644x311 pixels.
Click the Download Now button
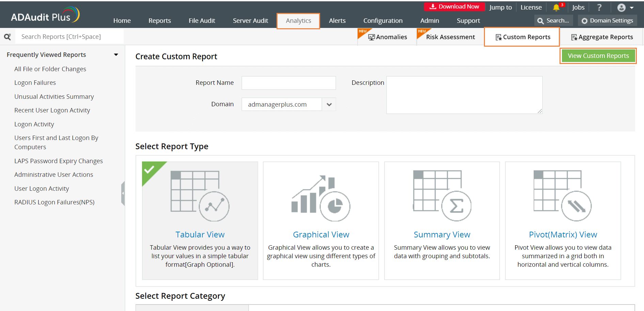(454, 7)
